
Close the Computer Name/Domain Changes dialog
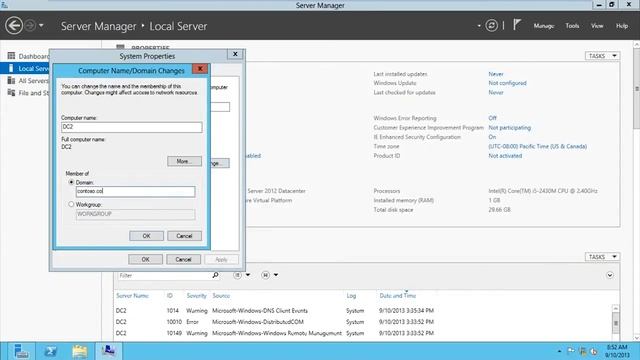200,69
